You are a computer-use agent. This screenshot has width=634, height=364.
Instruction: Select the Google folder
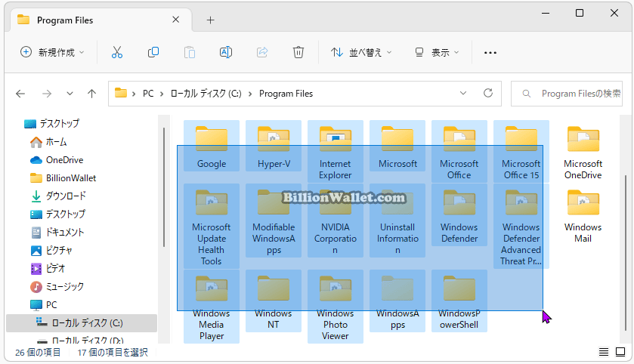coord(212,146)
